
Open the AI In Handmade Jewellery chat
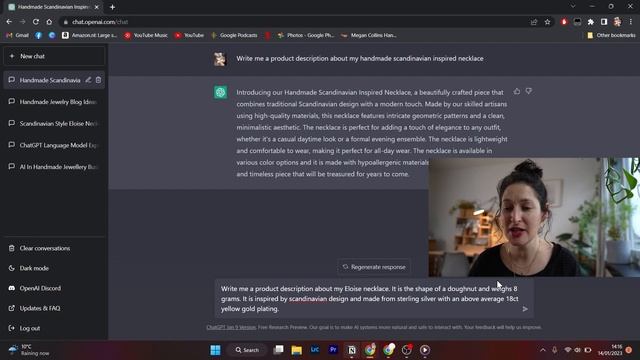[54, 167]
